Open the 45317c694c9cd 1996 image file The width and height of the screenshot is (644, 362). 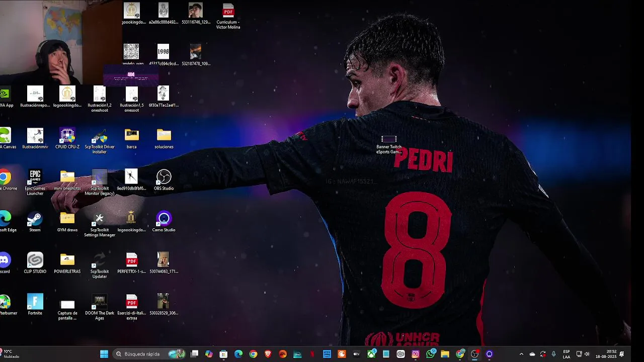pos(164,56)
